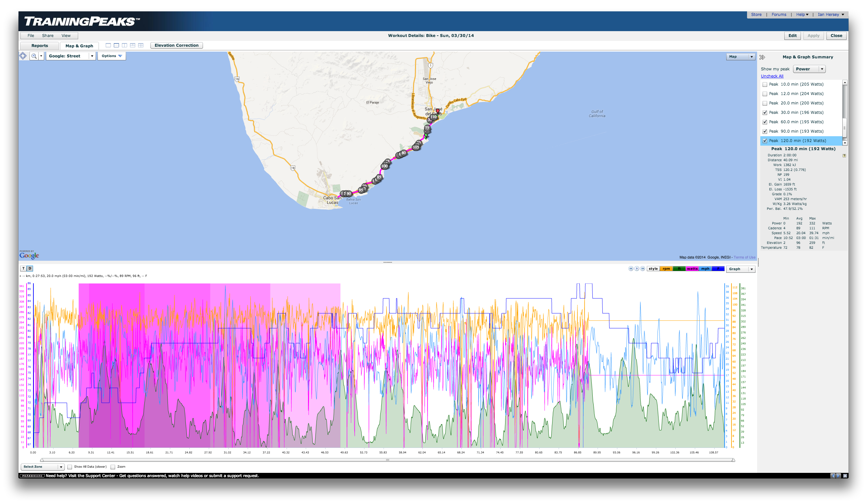Collapse the Map & Graph Summary panel
The height and width of the screenshot is (504, 867).
762,57
